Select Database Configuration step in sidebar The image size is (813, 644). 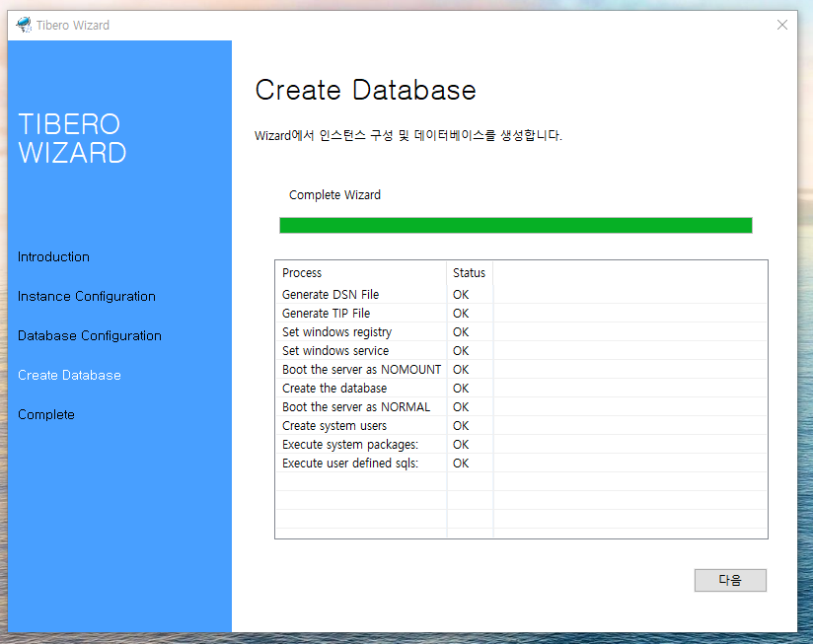90,335
